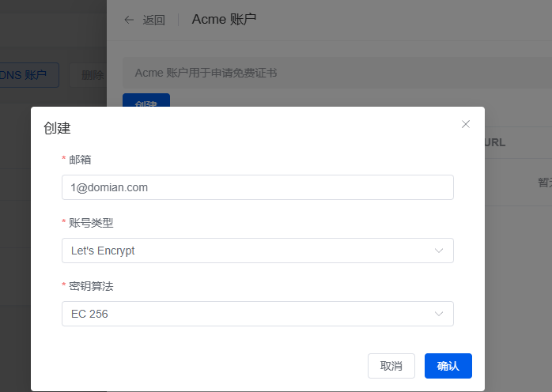Viewport: 552px width, 392px height.
Task: Click the chevron in 密钥算法 field
Action: pos(439,314)
